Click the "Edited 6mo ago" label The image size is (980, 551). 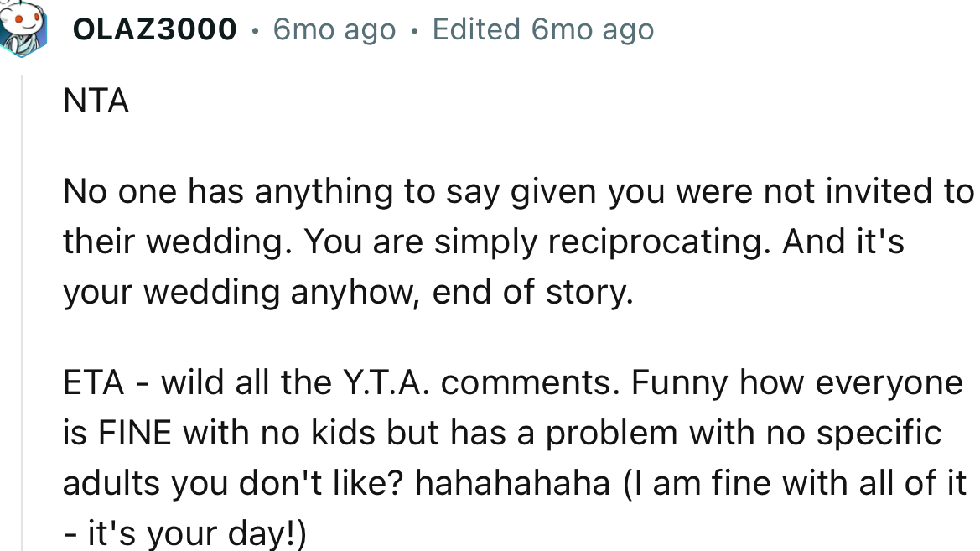click(x=542, y=30)
